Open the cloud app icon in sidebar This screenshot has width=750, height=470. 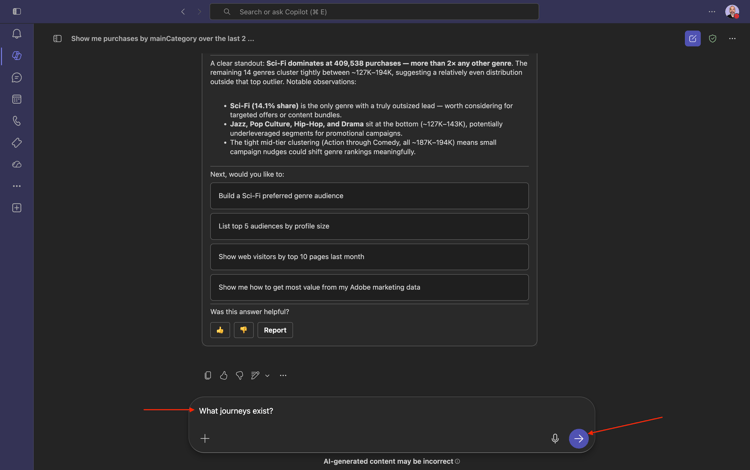[x=17, y=164]
